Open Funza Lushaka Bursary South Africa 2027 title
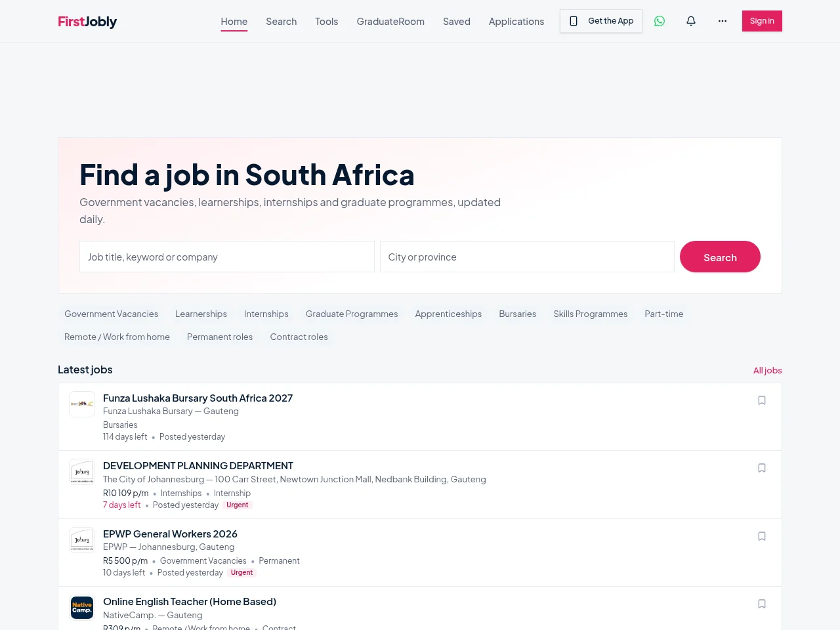 [198, 398]
